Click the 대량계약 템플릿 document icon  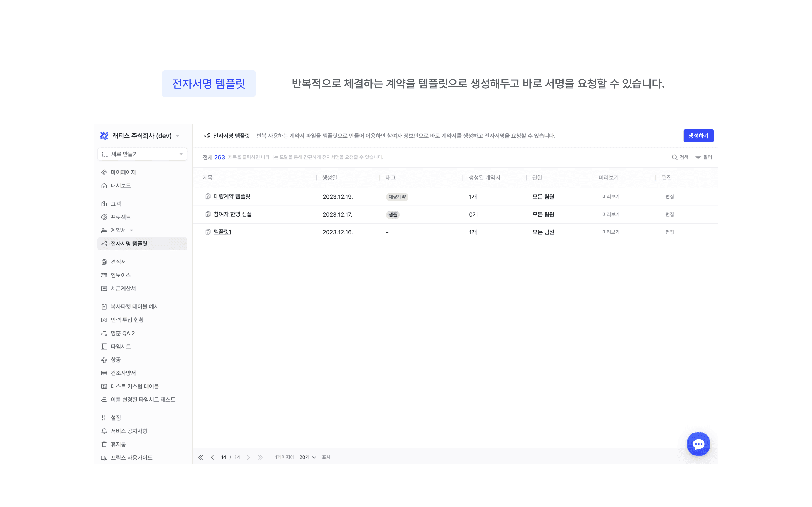point(208,196)
